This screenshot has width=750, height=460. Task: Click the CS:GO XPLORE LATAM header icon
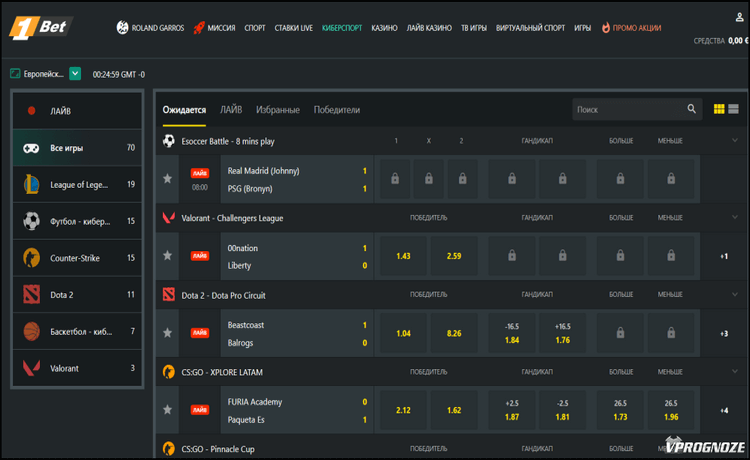(x=168, y=372)
